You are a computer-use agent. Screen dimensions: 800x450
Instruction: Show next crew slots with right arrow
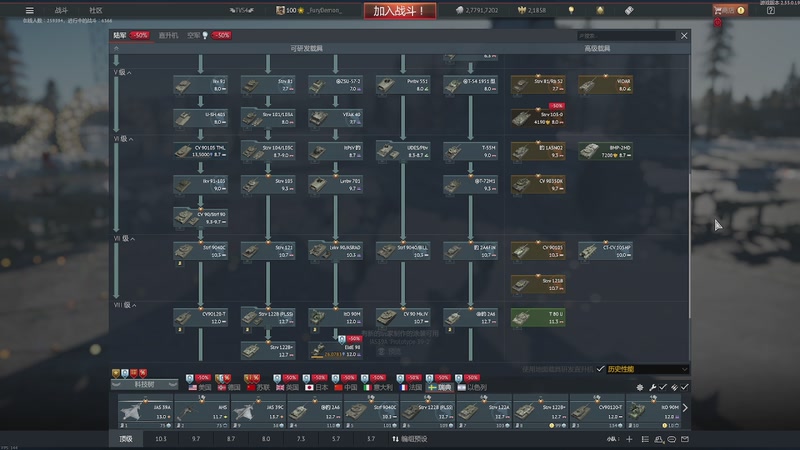click(685, 408)
